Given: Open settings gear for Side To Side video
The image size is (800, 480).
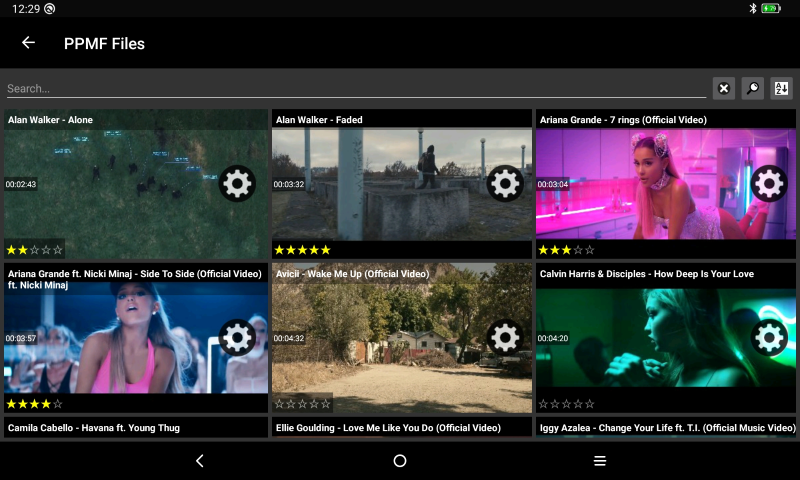Looking at the screenshot, I should point(237,337).
